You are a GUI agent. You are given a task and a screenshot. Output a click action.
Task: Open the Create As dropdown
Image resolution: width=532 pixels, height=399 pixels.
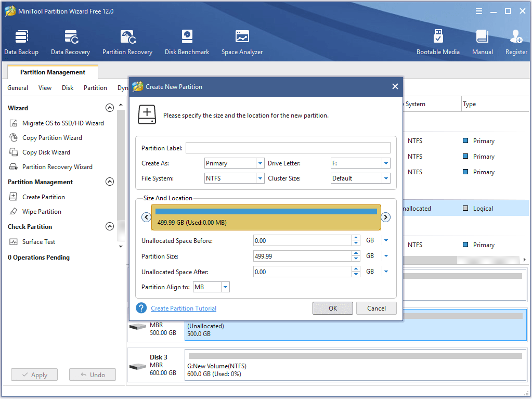pyautogui.click(x=260, y=163)
